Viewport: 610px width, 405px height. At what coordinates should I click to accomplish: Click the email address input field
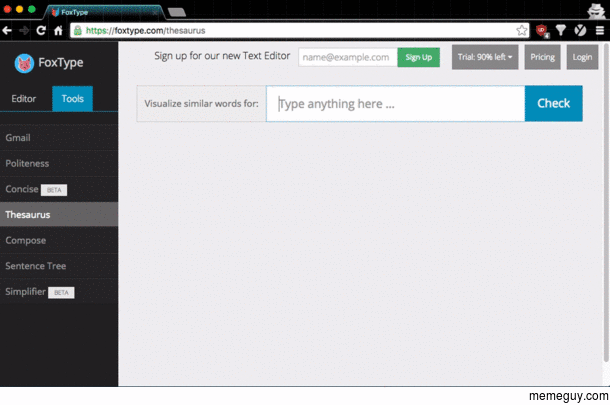pyautogui.click(x=348, y=57)
